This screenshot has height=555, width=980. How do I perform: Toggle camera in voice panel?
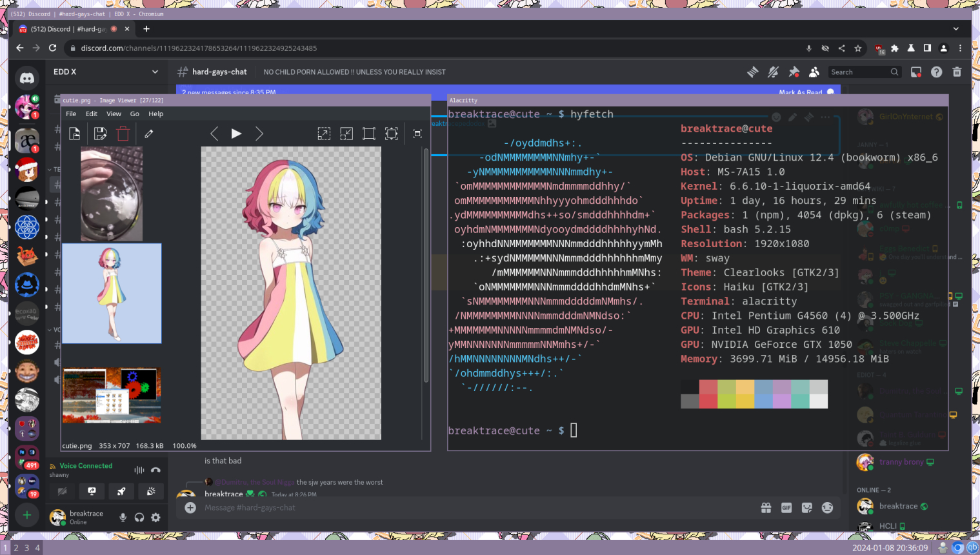[x=63, y=491]
